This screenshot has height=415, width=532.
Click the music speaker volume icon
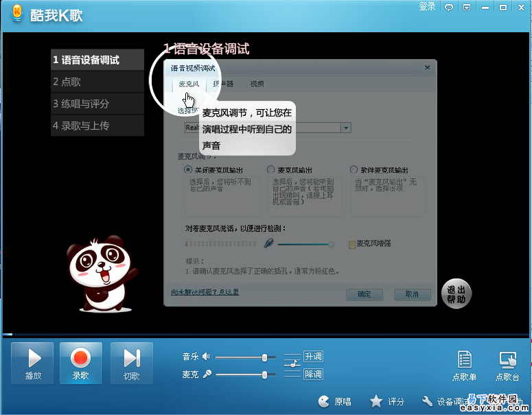(206, 356)
